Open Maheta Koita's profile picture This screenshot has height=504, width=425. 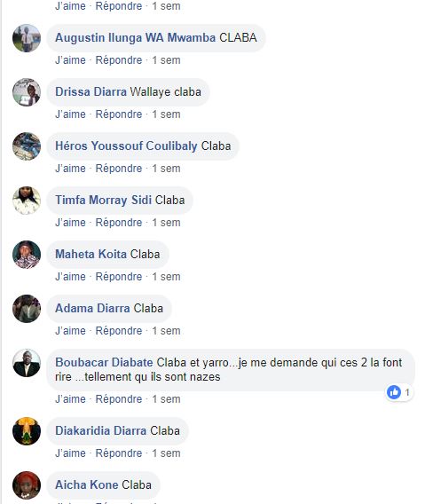click(x=27, y=255)
